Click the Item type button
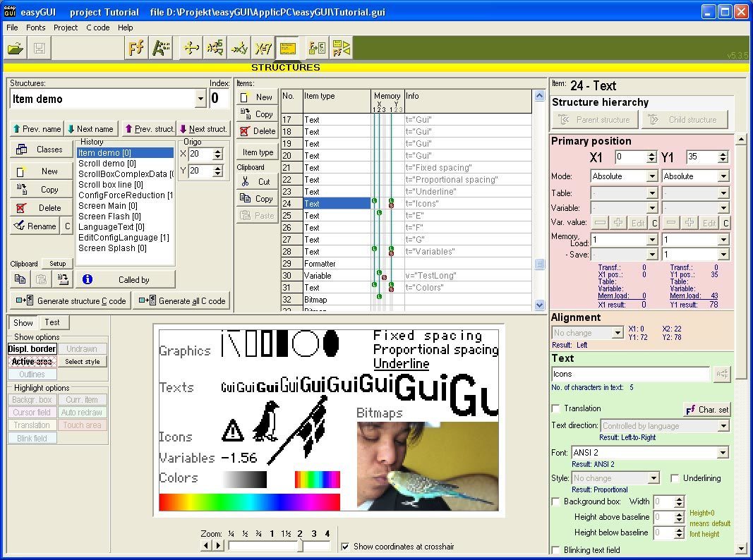The image size is (753, 560). coord(257,152)
